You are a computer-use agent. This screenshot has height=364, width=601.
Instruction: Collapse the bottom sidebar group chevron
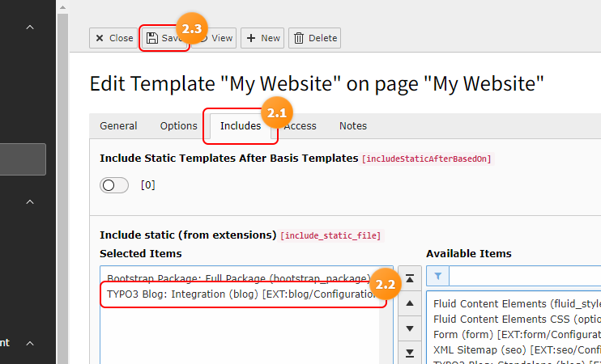click(x=30, y=343)
